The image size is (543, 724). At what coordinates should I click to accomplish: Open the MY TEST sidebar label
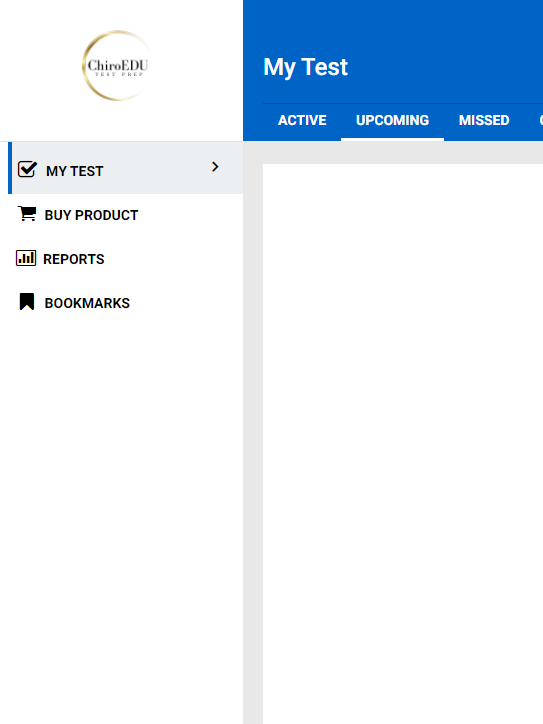[x=74, y=171]
